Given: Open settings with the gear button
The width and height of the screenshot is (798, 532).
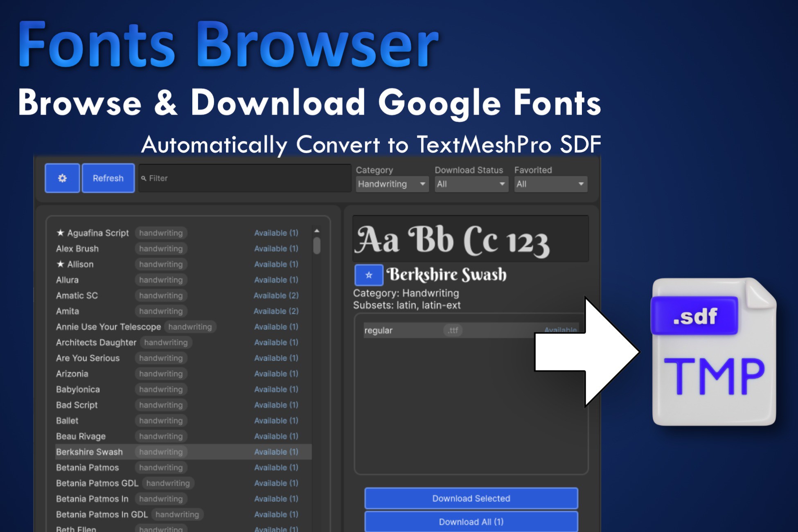Looking at the screenshot, I should (62, 178).
